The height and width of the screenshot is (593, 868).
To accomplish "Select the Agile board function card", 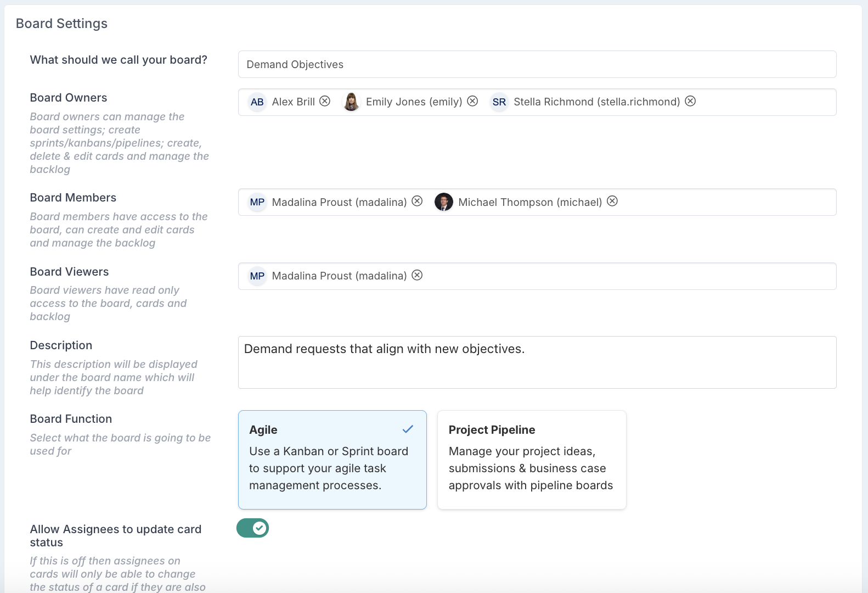I will pyautogui.click(x=332, y=460).
